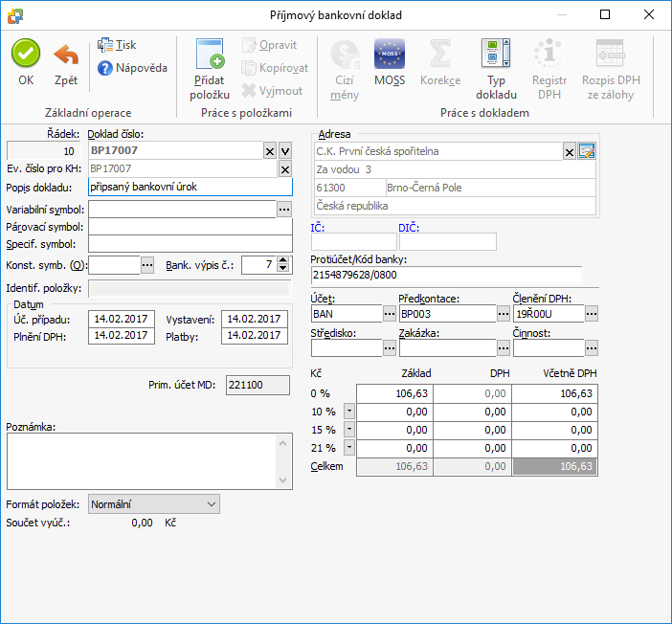Viewport: 672px width, 624px height.
Task: Browse Variabilní symbol lookup button
Action: coord(284,210)
